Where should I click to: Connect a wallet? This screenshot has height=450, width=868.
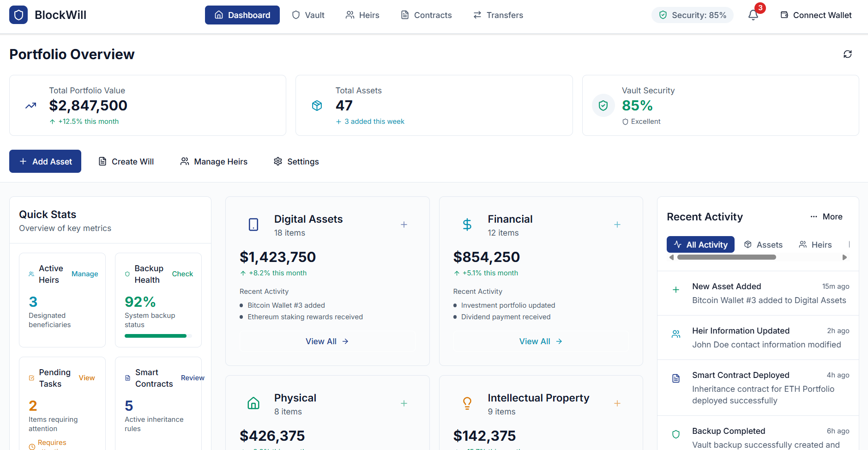click(x=816, y=15)
